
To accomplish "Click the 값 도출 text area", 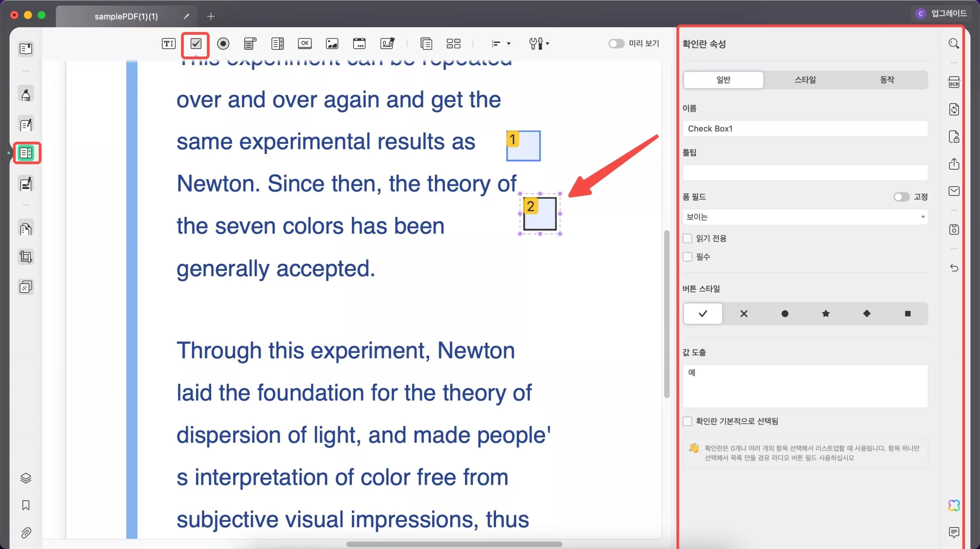I will 805,386.
